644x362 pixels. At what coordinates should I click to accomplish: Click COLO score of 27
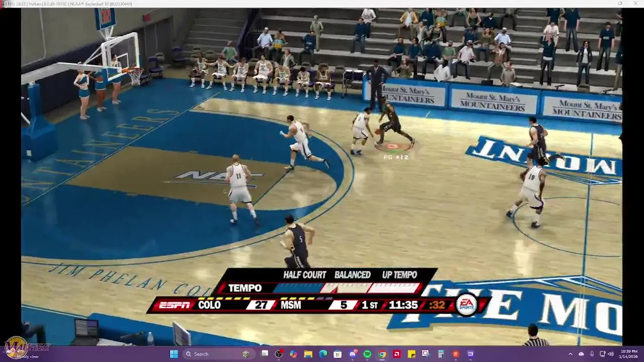click(261, 305)
